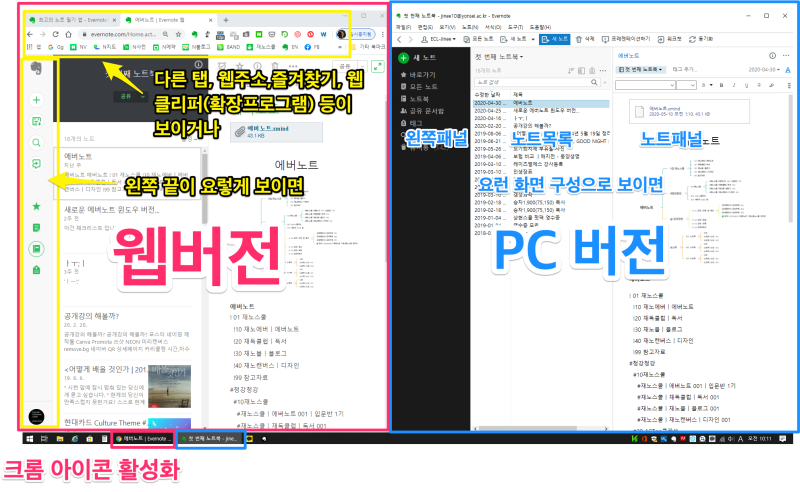Click the Evernote elephant logo in web sidebar
This screenshot has height=492, width=800.
[36, 68]
